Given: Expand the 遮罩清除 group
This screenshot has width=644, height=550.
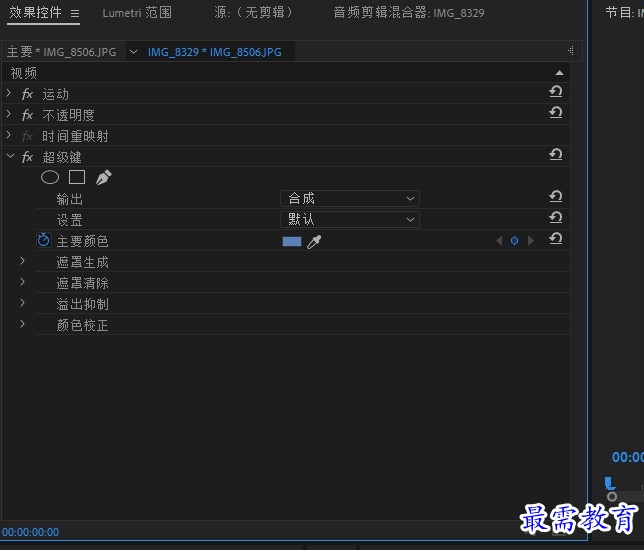Looking at the screenshot, I should pyautogui.click(x=23, y=282).
